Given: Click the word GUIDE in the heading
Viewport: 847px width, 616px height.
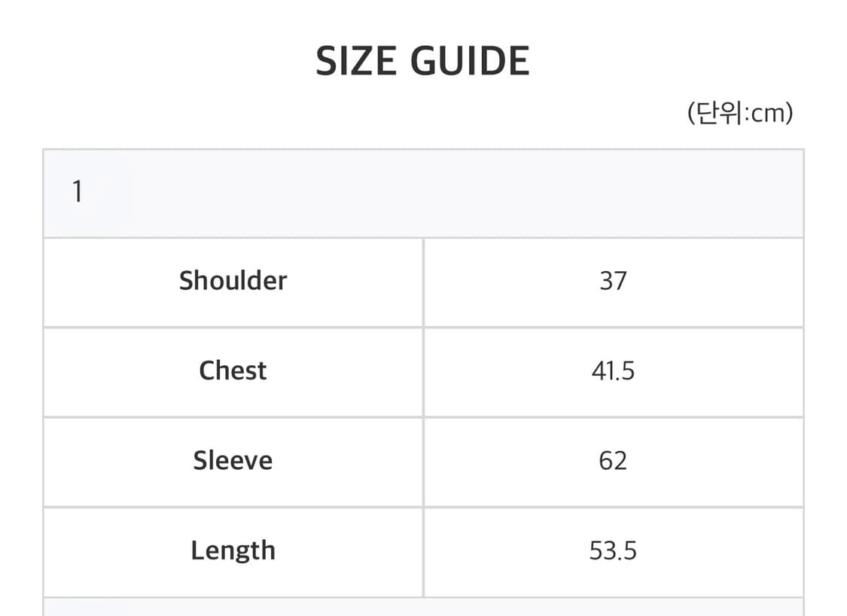Looking at the screenshot, I should pos(469,61).
